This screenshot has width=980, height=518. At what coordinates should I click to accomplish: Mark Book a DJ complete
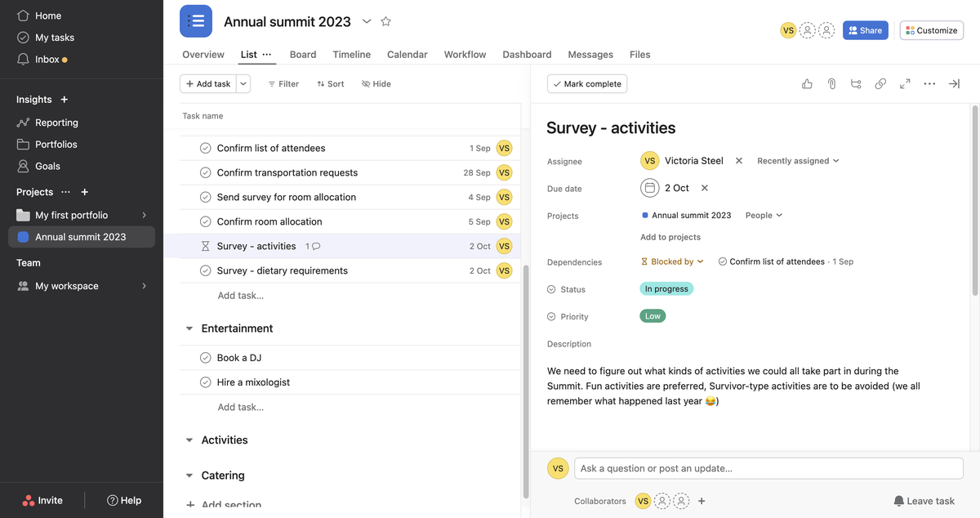[205, 357]
